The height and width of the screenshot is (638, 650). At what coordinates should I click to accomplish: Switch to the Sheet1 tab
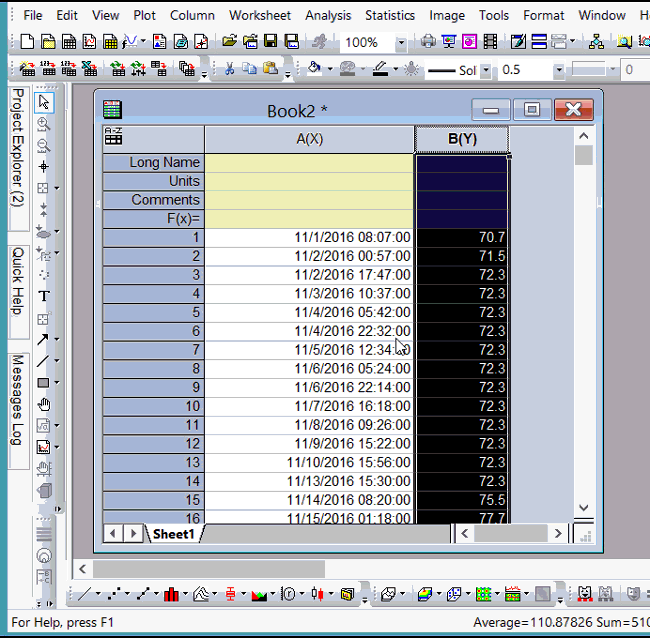(x=173, y=534)
